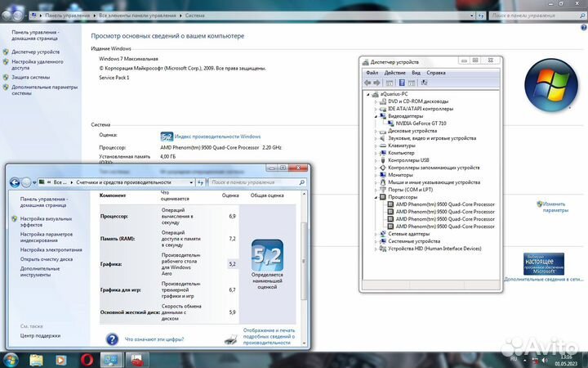
Task: Expand Дисковые устройства node
Action: [x=376, y=131]
